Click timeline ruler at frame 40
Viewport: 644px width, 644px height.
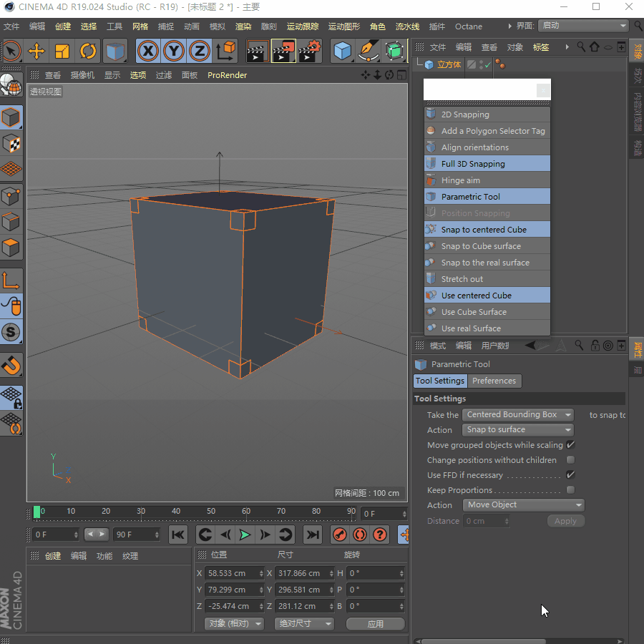tap(176, 512)
